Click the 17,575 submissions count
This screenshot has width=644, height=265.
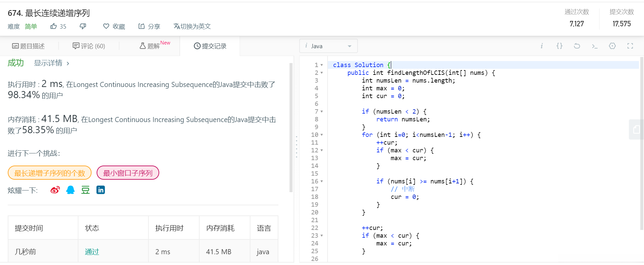[621, 24]
